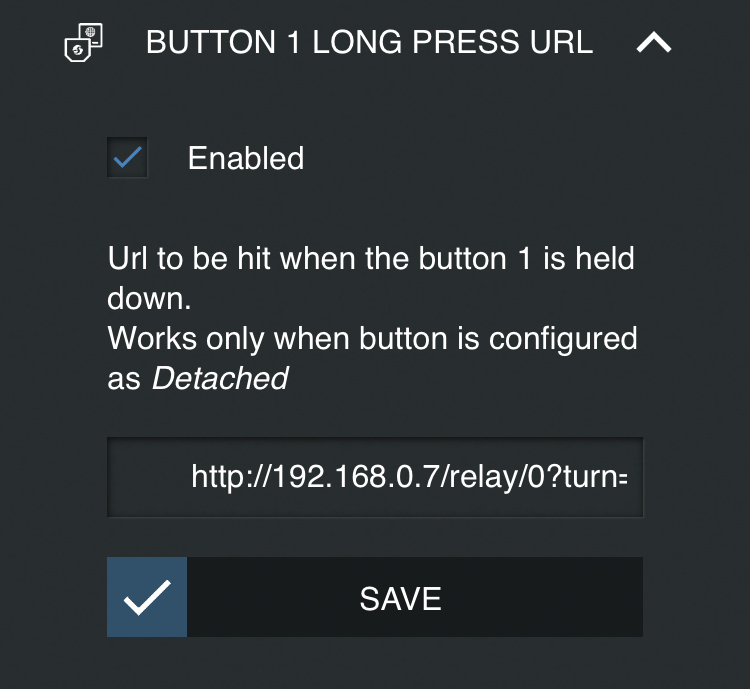Viewport: 750px width, 689px height.
Task: Uncheck the Enabled checkbox
Action: [127, 157]
